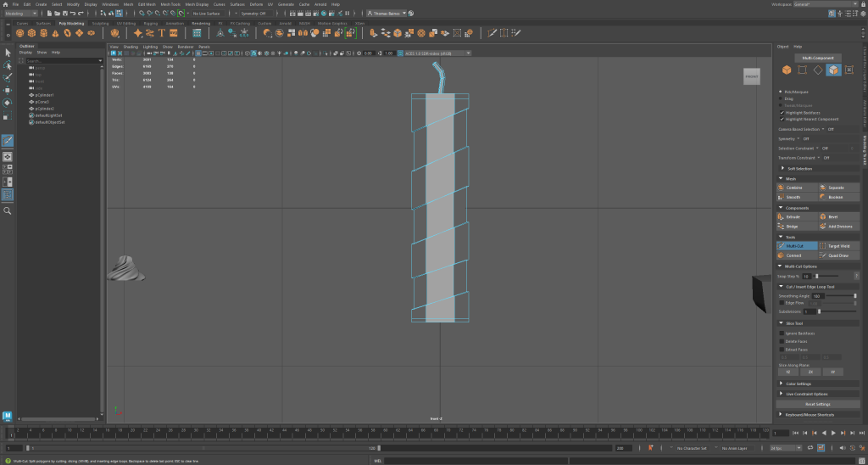Pick the Select tool arrow in toolbox
Screen dimensions: 868x465
(x=8, y=53)
